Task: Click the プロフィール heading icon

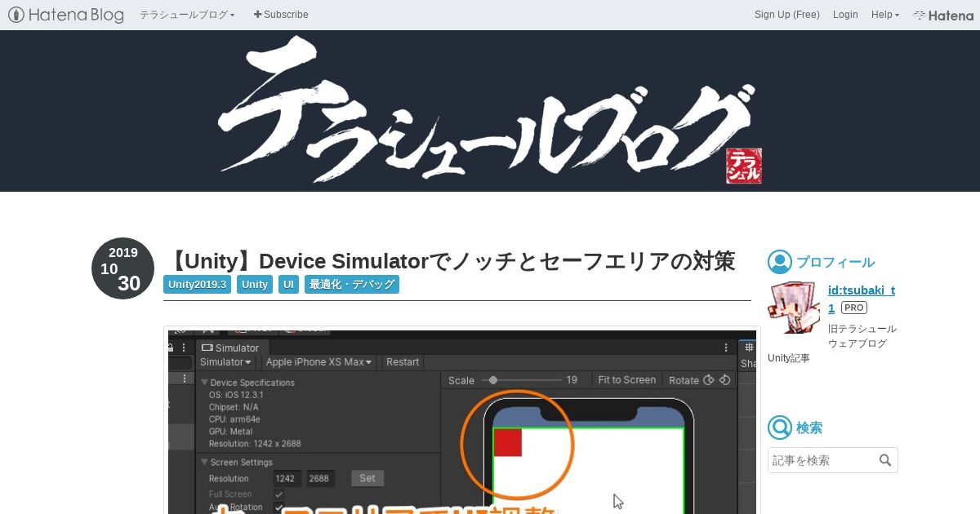Action: tap(780, 262)
